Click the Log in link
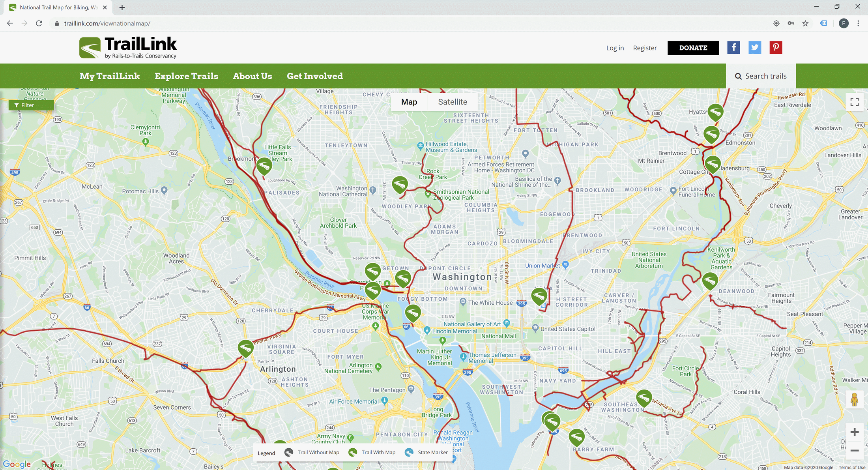Screen dimensions: 868x470 [615, 48]
